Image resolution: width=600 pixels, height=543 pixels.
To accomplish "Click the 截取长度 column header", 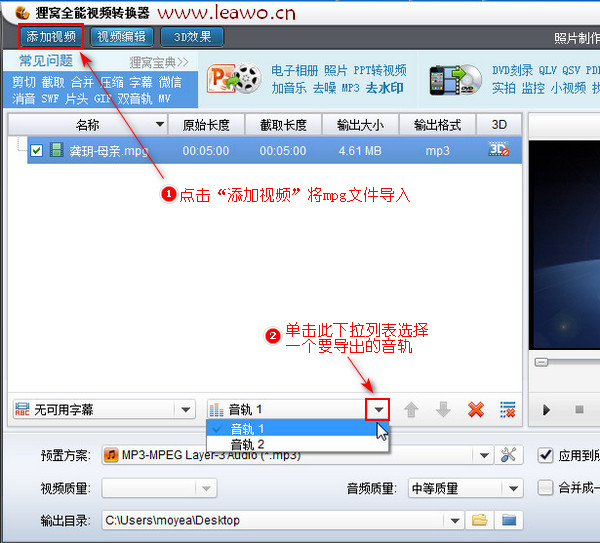I will click(x=283, y=125).
